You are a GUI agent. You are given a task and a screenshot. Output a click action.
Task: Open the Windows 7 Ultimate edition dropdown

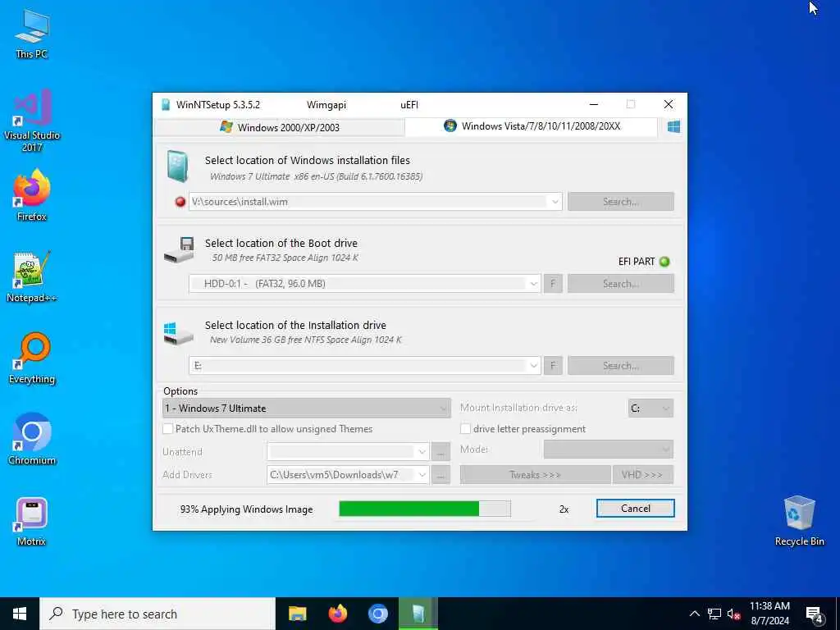[307, 409]
